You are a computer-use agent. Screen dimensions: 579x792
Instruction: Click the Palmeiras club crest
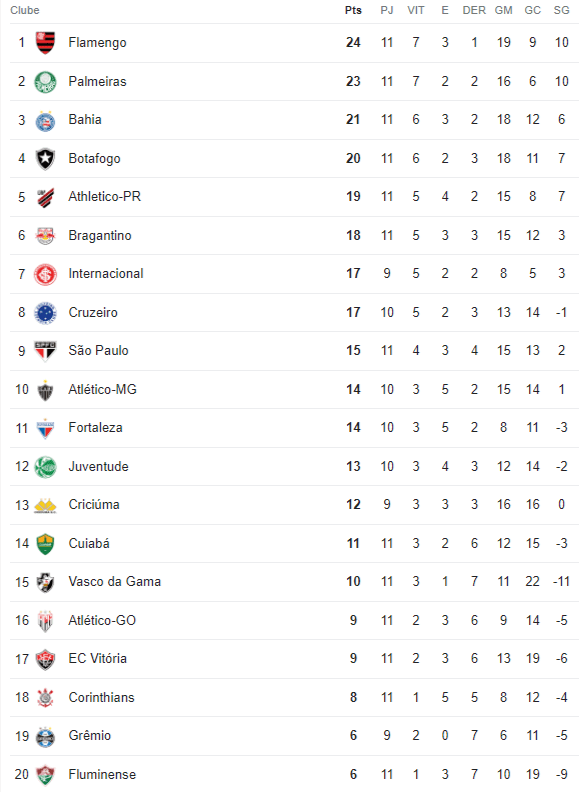click(x=45, y=81)
